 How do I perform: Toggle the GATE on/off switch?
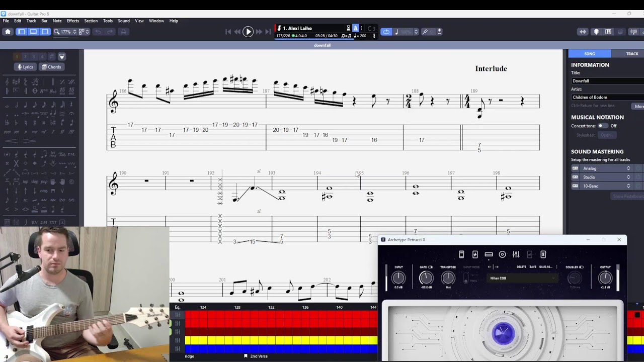tap(430, 267)
